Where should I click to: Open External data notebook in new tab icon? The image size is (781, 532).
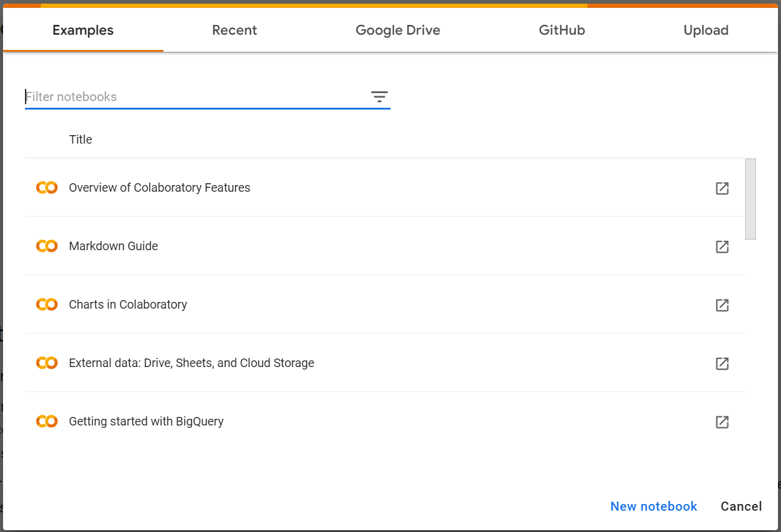point(722,363)
